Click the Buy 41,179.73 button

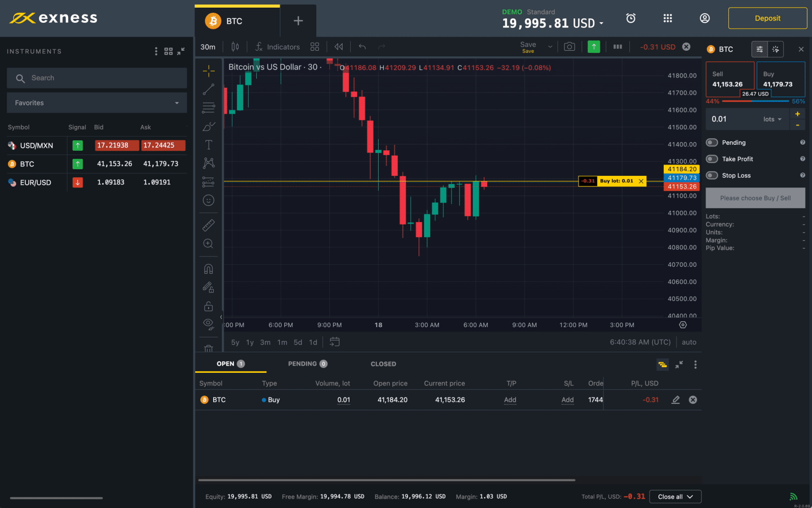(781, 79)
